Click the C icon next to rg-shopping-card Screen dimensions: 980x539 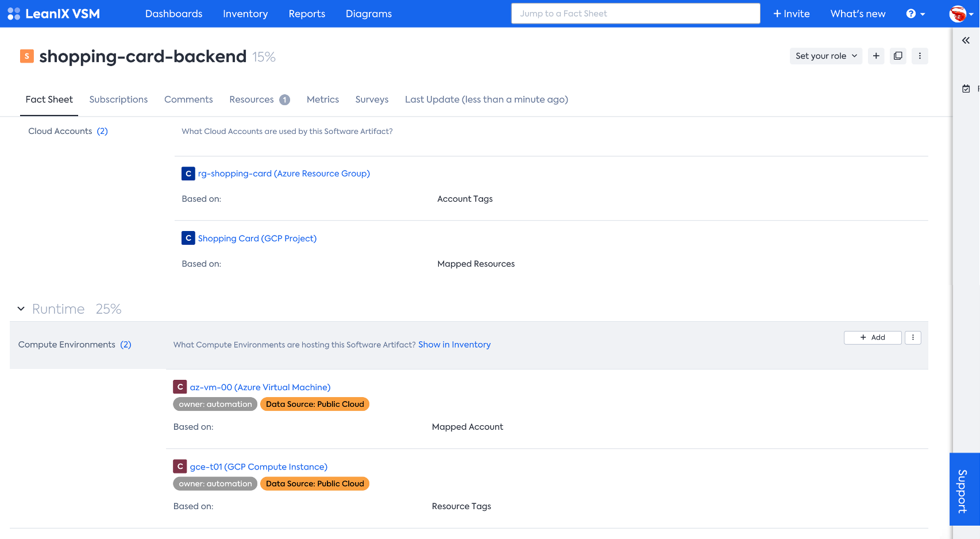pos(188,174)
